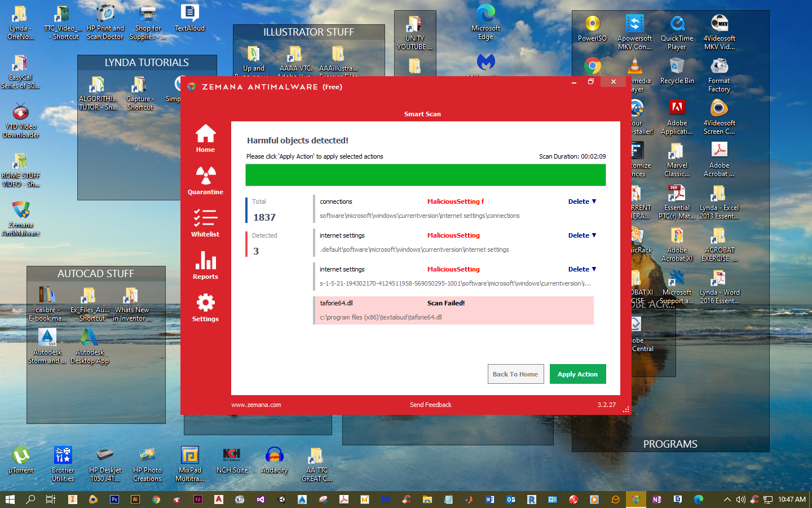Open Zemana Settings gear

coord(205,308)
